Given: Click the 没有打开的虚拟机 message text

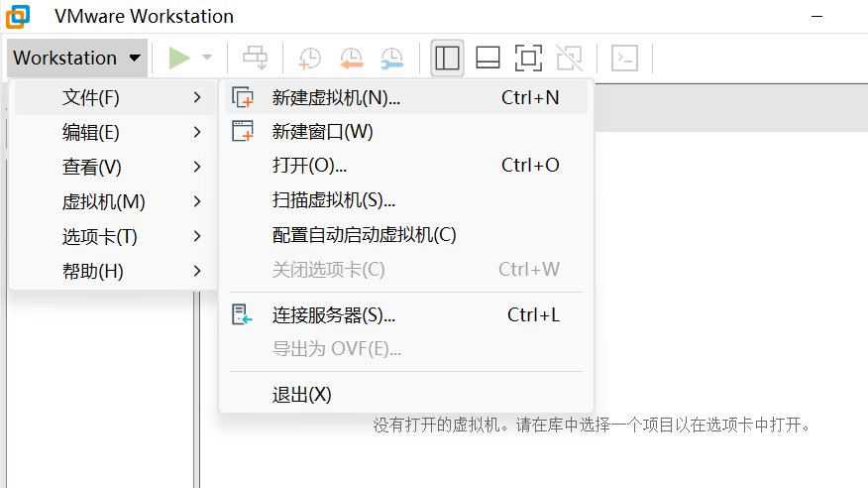Looking at the screenshot, I should click(x=592, y=426).
